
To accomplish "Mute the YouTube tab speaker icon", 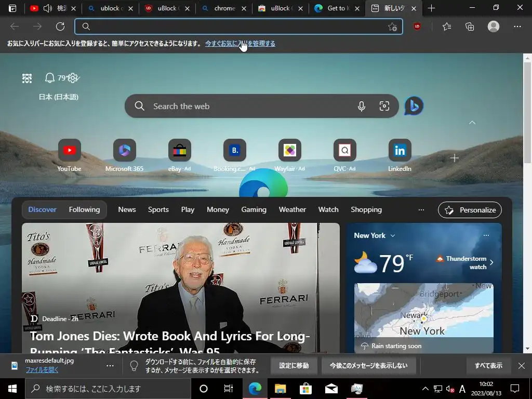I will 47,8.
